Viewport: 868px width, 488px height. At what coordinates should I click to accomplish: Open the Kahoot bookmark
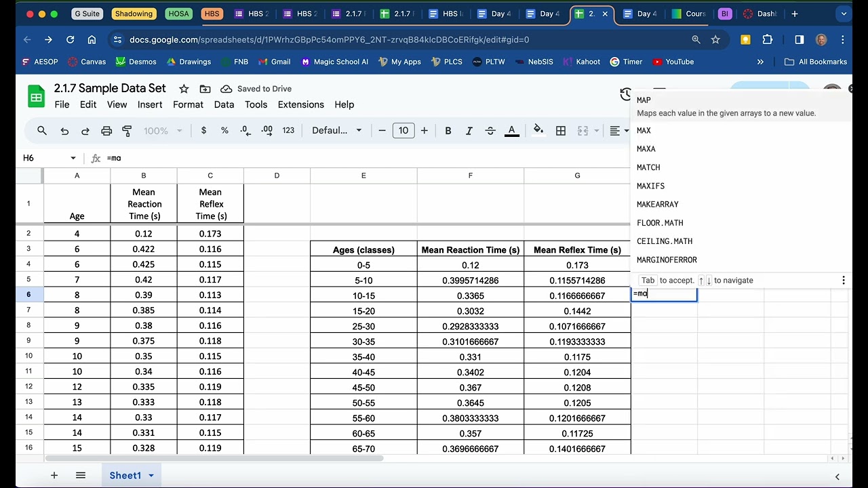[581, 62]
